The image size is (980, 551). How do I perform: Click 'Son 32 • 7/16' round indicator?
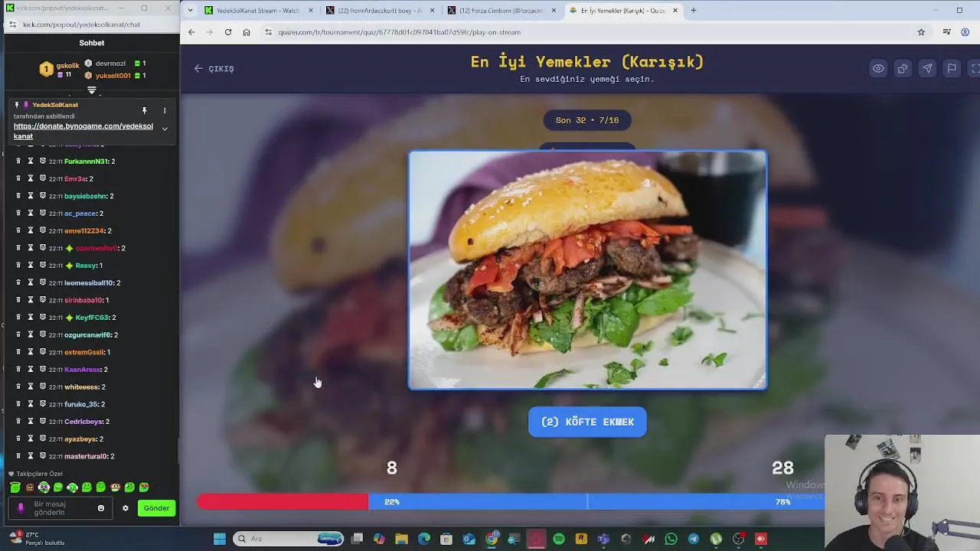pos(587,120)
